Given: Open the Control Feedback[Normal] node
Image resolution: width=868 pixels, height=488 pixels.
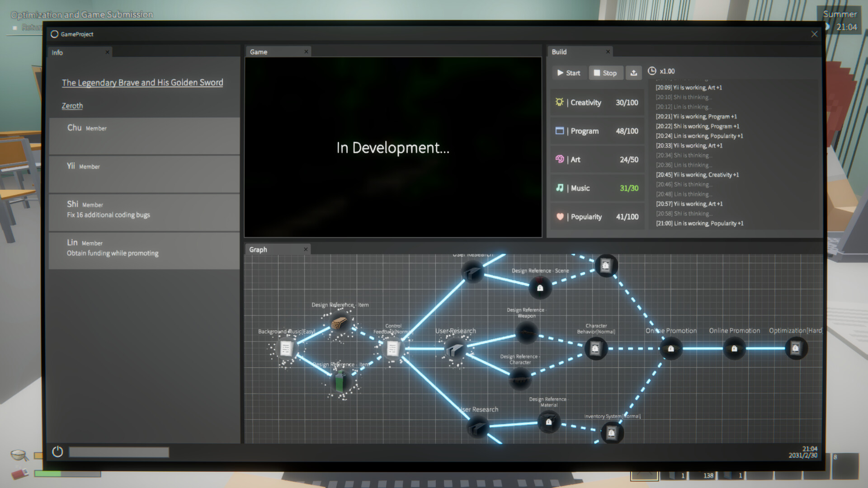Looking at the screenshot, I should tap(393, 347).
